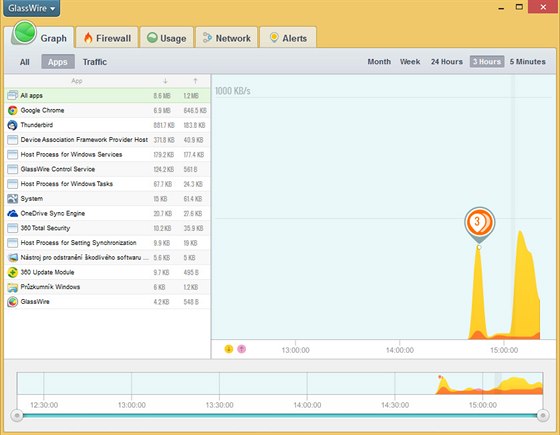The height and width of the screenshot is (435, 560).
Task: Click the System app icon
Action: (12, 199)
